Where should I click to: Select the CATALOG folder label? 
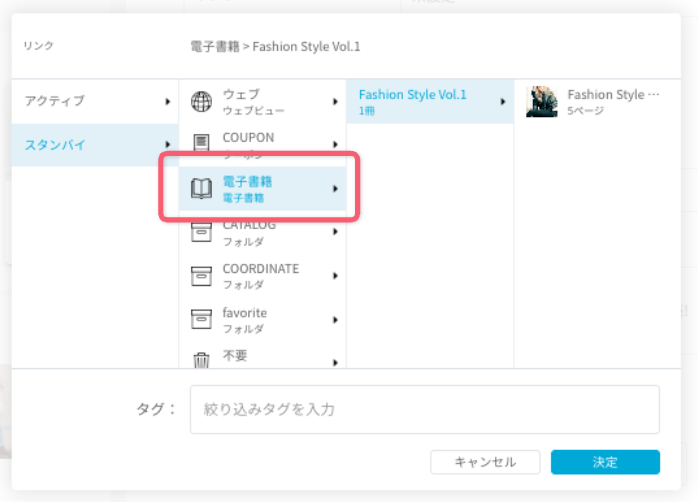[249, 226]
